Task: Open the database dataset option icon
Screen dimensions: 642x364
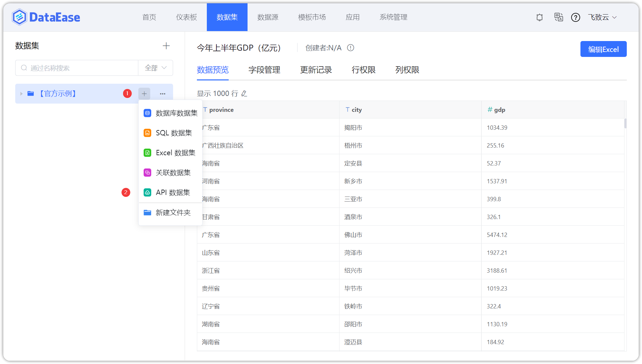Action: point(147,113)
